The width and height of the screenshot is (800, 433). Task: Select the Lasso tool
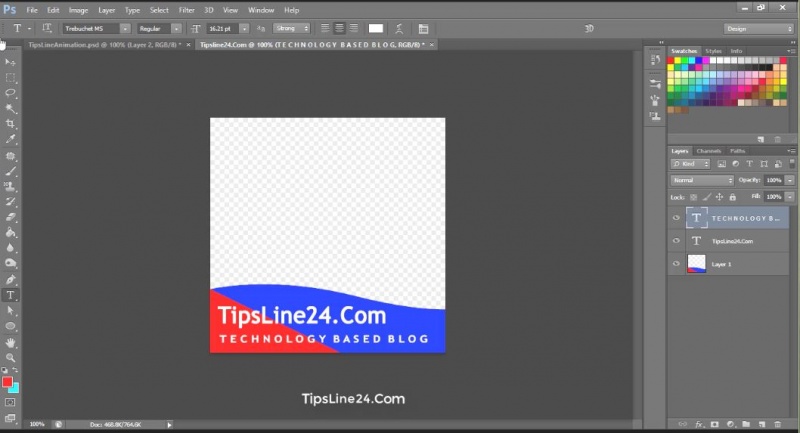[x=10, y=93]
